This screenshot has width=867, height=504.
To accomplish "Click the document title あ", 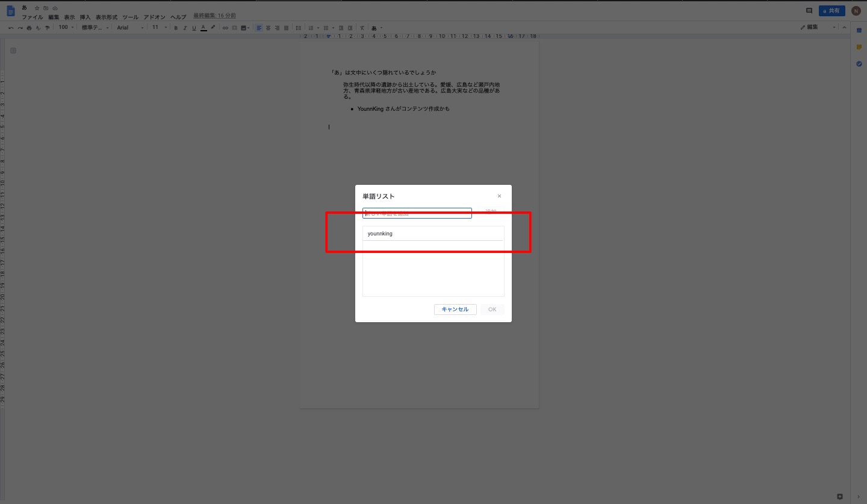I will pyautogui.click(x=24, y=8).
